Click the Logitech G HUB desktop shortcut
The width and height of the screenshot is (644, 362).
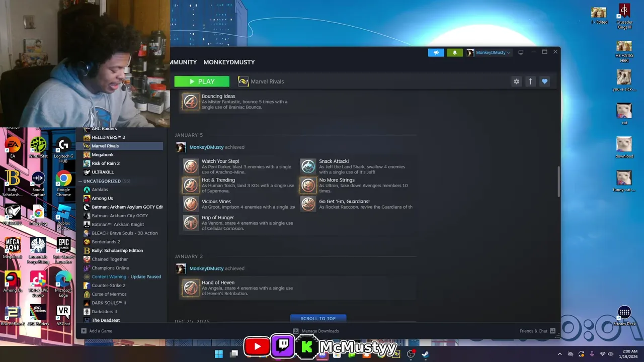[63, 150]
